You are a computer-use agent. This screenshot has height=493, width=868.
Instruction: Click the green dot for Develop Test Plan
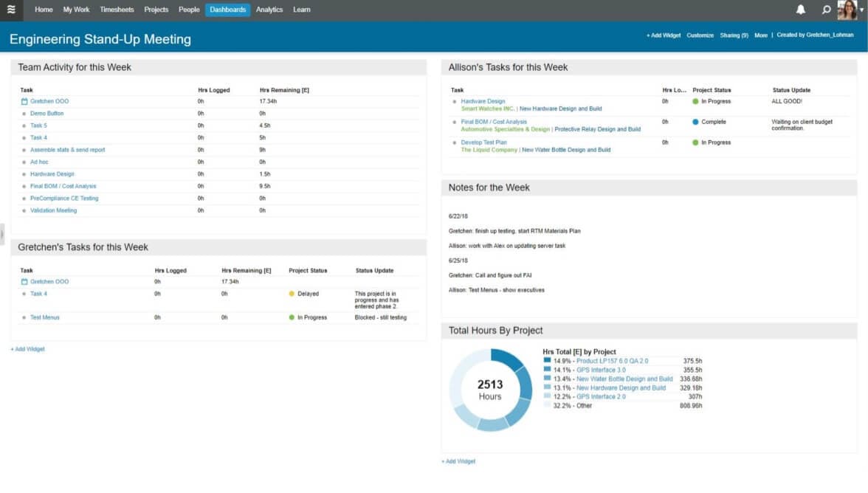tap(695, 142)
